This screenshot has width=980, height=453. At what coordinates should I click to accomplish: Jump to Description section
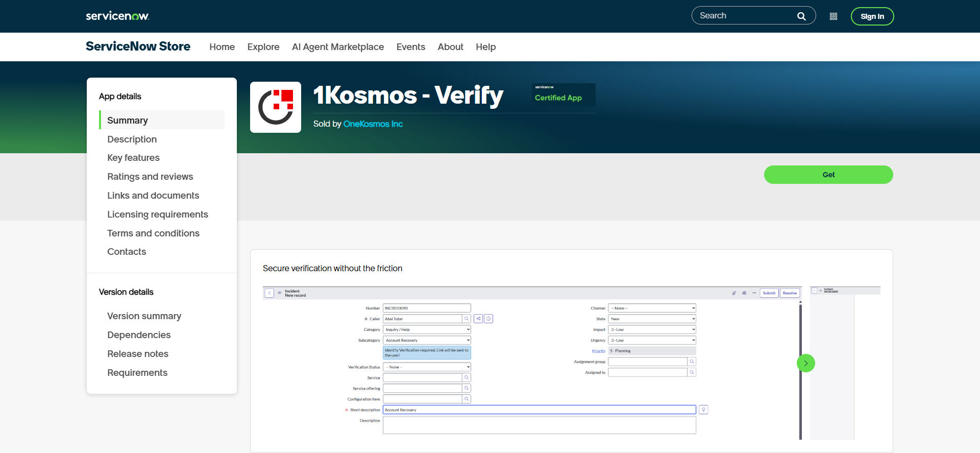(x=132, y=139)
